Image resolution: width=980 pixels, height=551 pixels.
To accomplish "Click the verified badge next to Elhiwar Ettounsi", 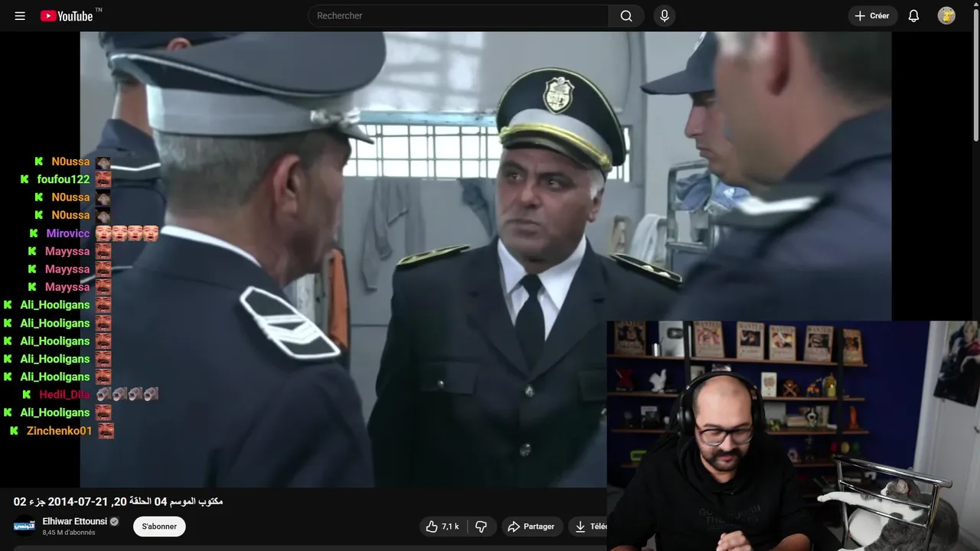I will [114, 521].
